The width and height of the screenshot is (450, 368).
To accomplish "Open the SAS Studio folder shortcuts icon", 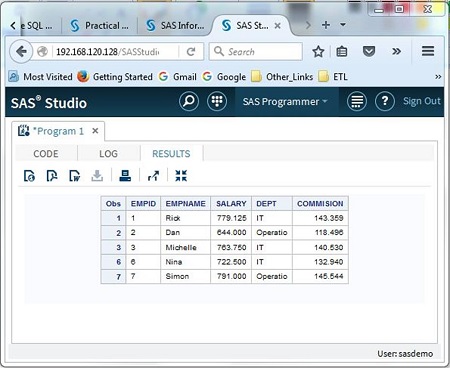I will pos(217,101).
